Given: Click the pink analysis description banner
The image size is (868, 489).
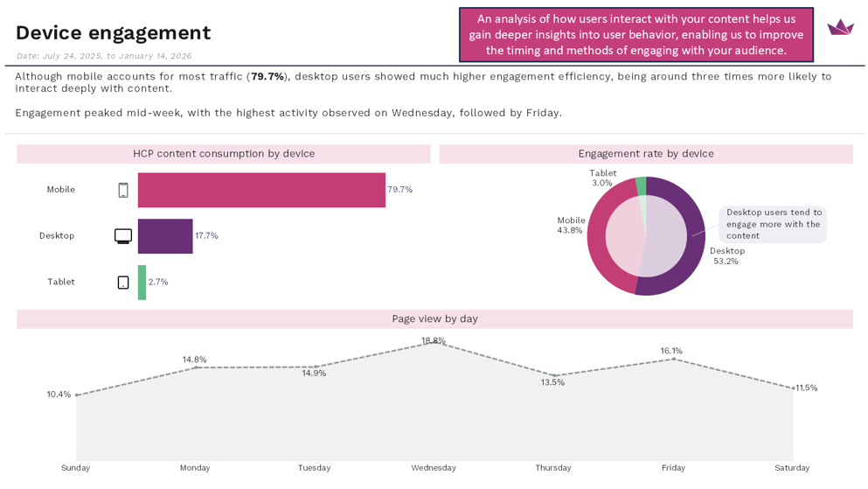Looking at the screenshot, I should (635, 35).
